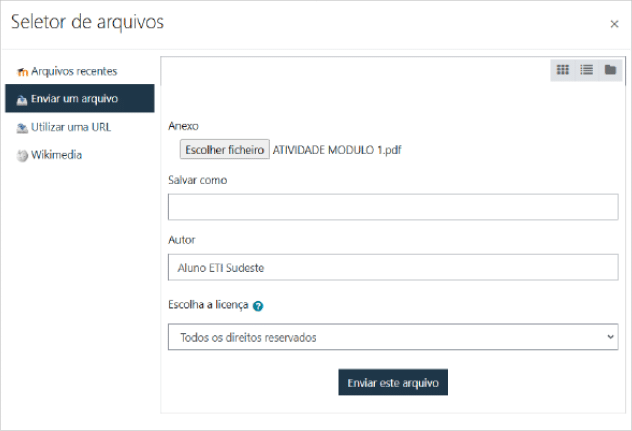Image resolution: width=632 pixels, height=431 pixels.
Task: Click the Enviar um arquivo upload icon
Action: pos(22,99)
